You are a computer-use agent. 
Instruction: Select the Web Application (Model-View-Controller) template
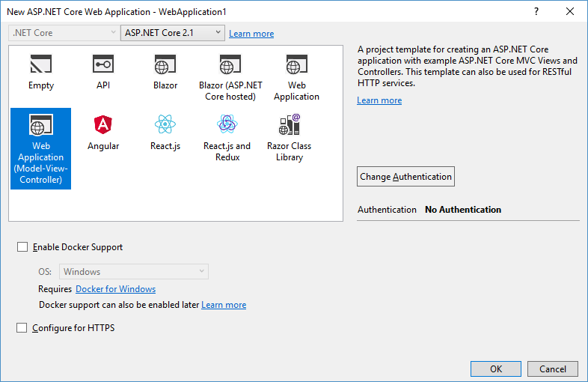tap(41, 149)
